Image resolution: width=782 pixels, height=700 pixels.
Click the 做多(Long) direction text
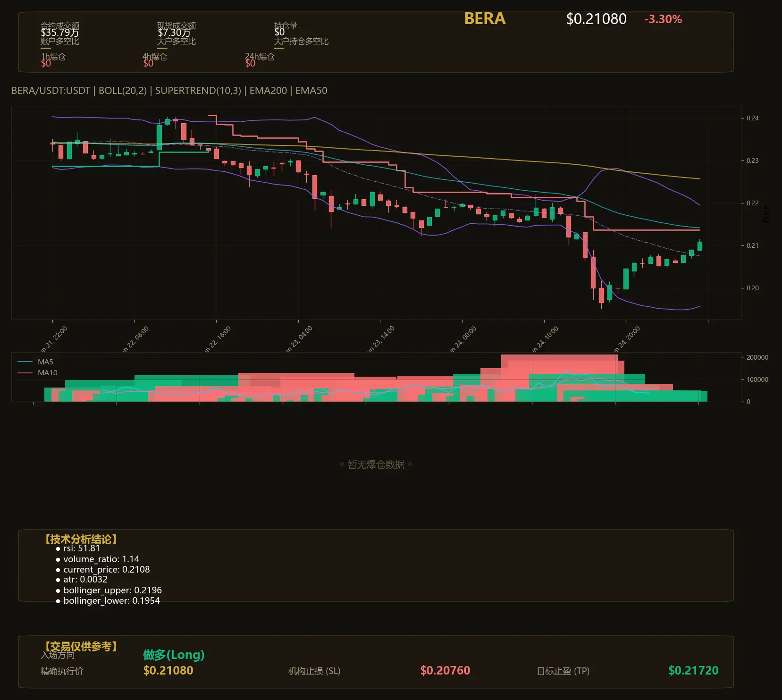(x=174, y=655)
